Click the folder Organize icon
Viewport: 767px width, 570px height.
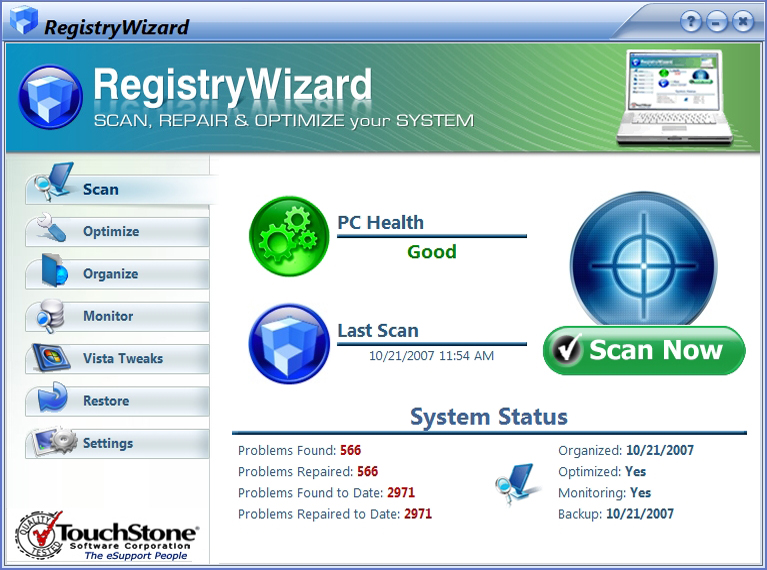pos(54,270)
